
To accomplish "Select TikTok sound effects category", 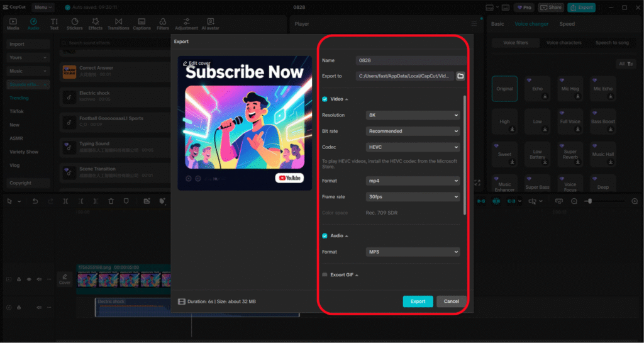I will (17, 111).
